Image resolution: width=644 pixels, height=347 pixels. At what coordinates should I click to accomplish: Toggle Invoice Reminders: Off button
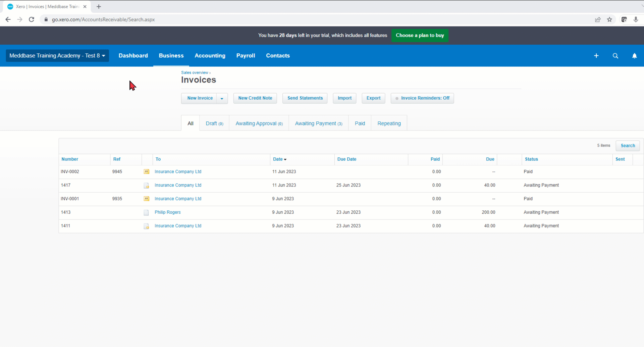tap(422, 98)
